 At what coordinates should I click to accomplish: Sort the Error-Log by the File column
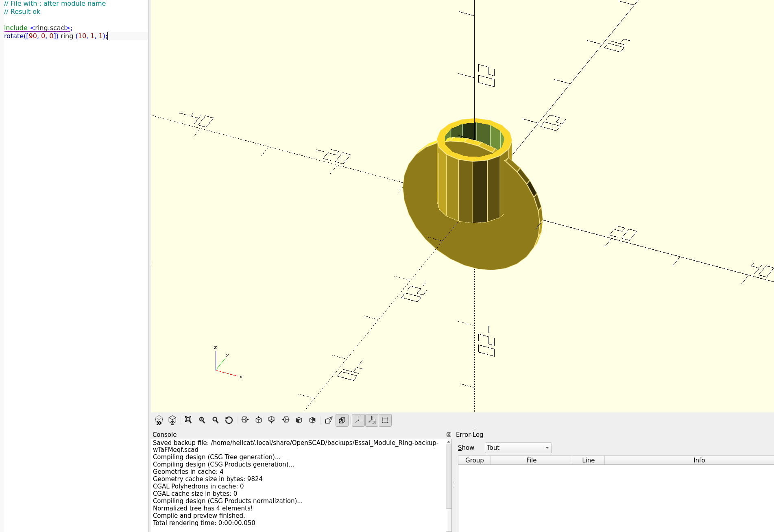531,460
